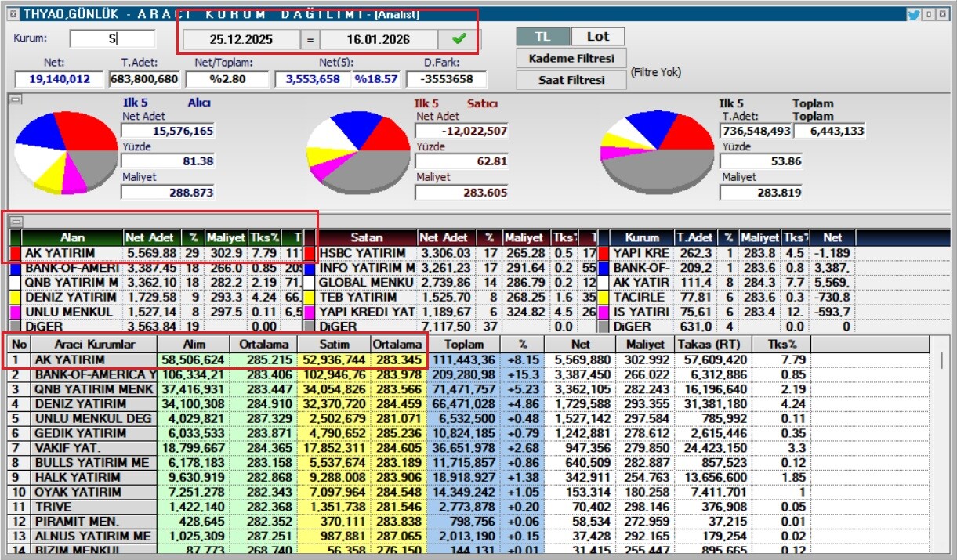Switch values to Lot mode

coord(597,37)
